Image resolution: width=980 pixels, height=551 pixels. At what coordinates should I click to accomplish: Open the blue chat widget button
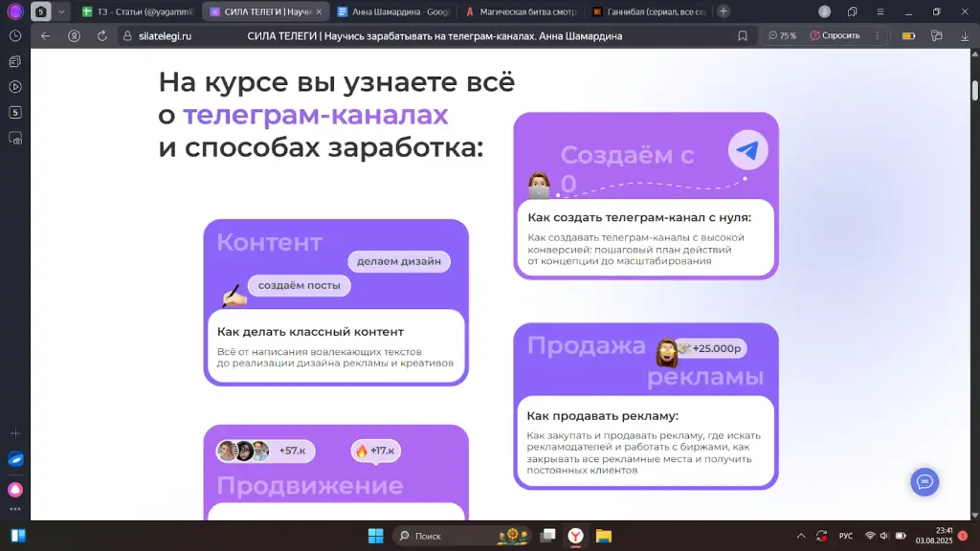click(x=924, y=482)
